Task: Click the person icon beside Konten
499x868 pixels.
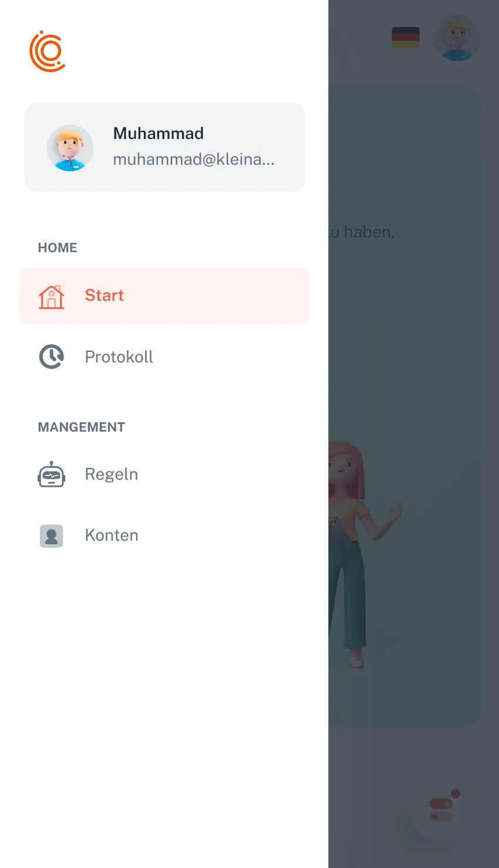Action: (x=51, y=535)
